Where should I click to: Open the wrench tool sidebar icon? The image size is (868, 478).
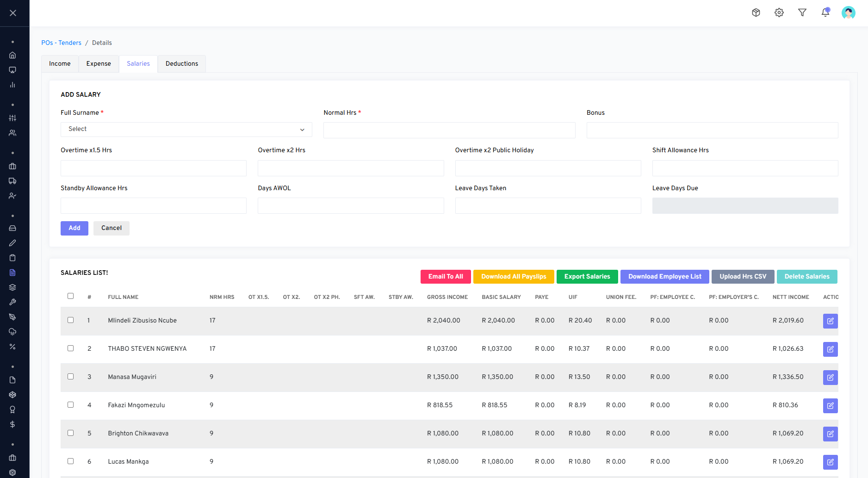click(12, 302)
